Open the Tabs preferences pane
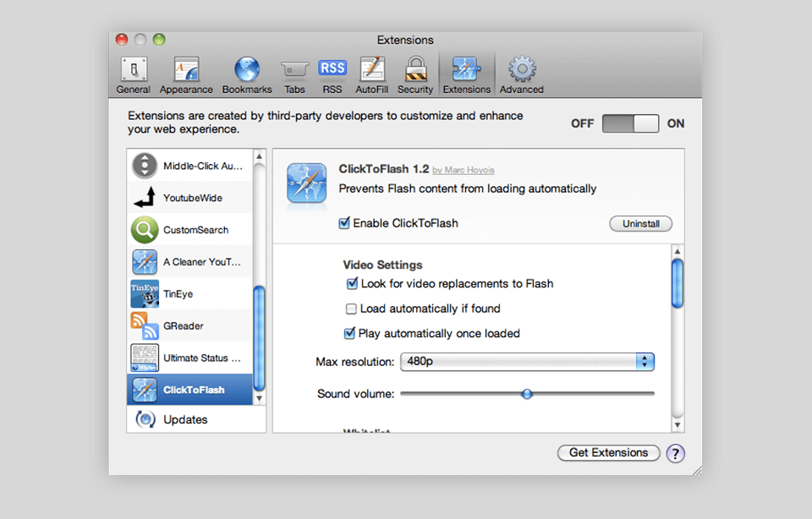Screen dimensions: 812x519 (x=294, y=75)
